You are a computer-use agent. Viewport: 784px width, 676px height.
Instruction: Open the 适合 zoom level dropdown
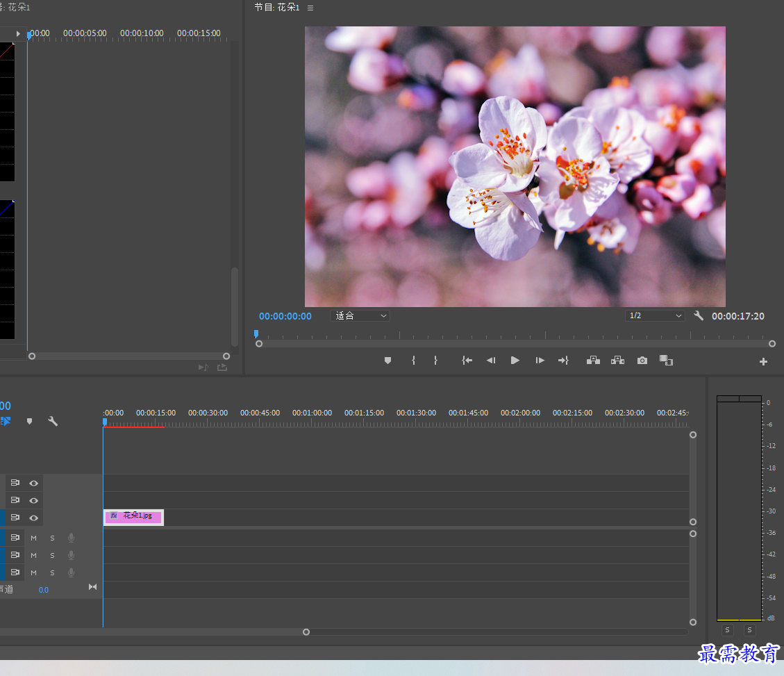click(360, 315)
